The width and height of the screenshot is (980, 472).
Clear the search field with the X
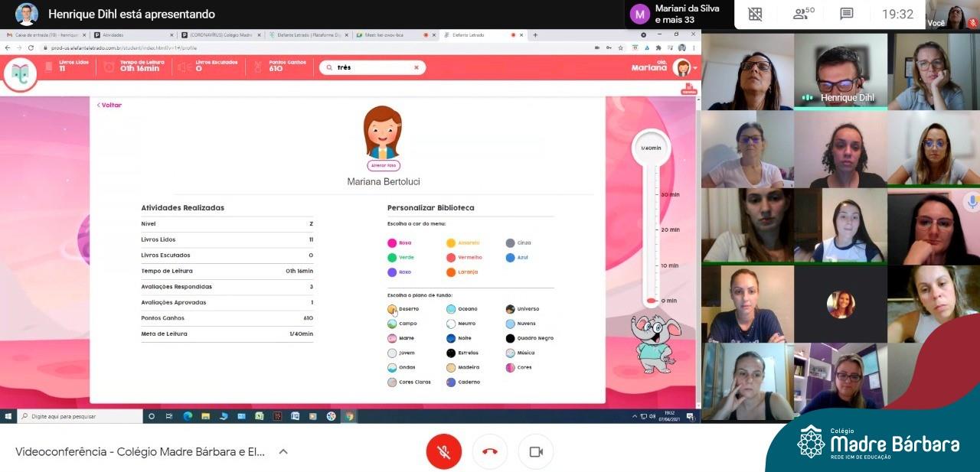coord(416,67)
